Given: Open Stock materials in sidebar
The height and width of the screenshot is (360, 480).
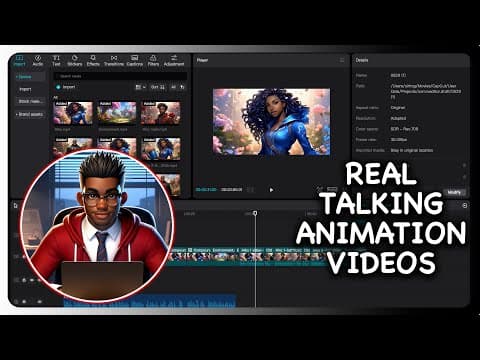Looking at the screenshot, I should (x=30, y=101).
